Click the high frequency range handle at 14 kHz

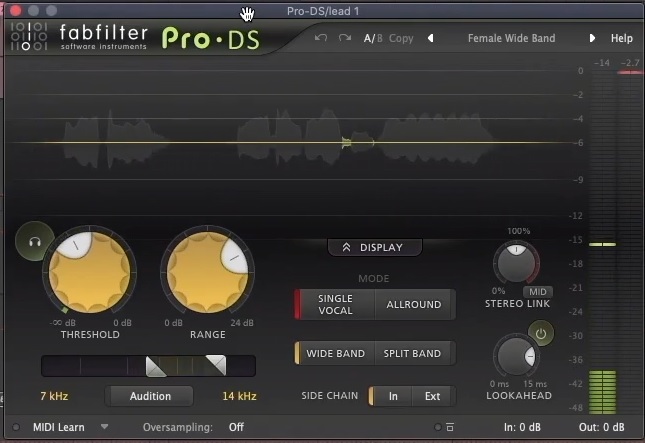pyautogui.click(x=216, y=365)
